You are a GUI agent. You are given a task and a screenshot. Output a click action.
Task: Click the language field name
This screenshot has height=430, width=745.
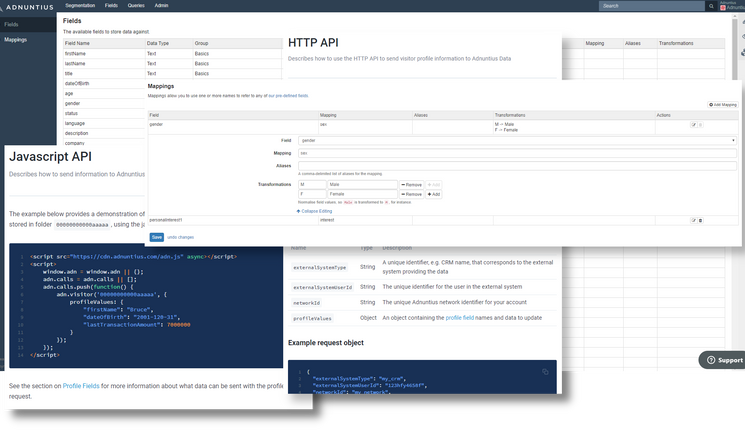pyautogui.click(x=75, y=124)
